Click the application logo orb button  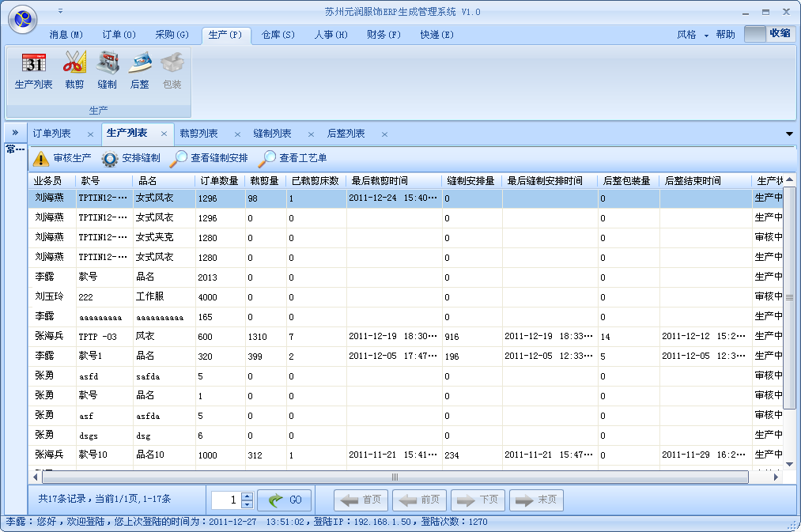click(23, 19)
